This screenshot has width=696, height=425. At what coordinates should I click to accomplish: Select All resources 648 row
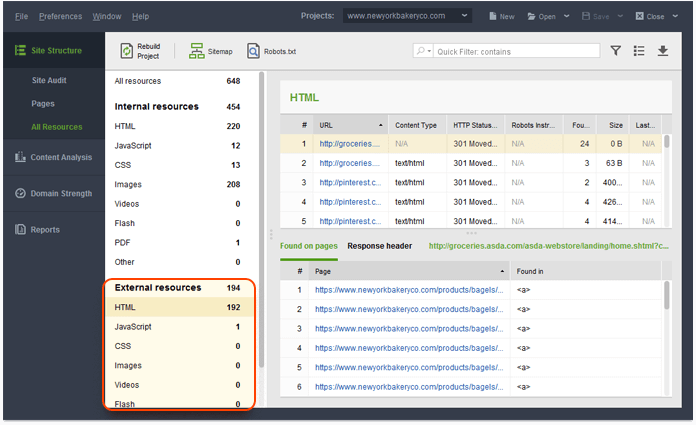(178, 81)
